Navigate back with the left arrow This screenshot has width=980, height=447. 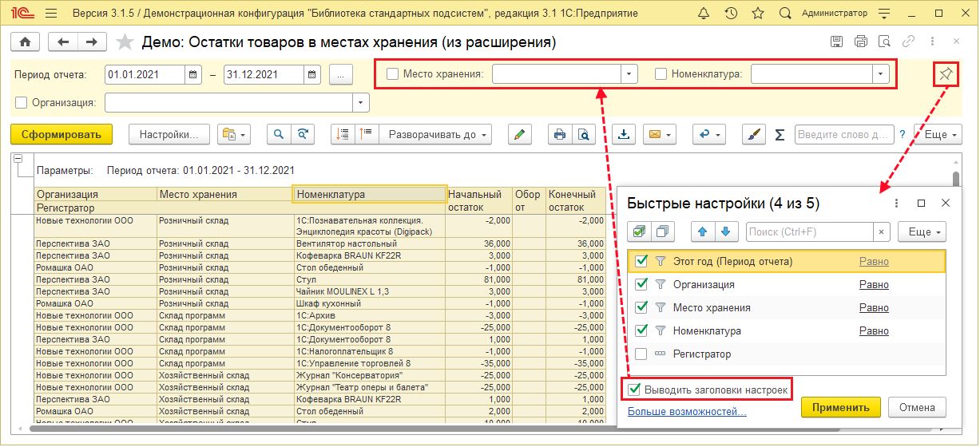pos(63,42)
